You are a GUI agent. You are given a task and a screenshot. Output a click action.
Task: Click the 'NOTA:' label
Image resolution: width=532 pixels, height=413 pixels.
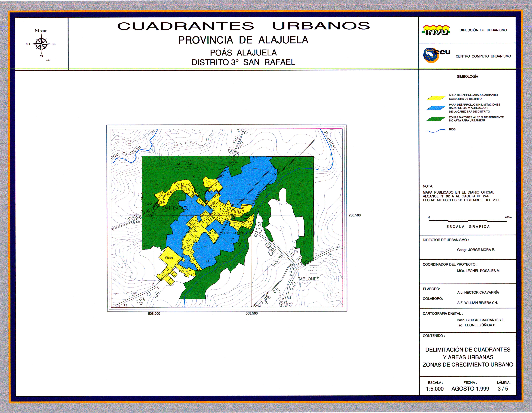click(428, 186)
